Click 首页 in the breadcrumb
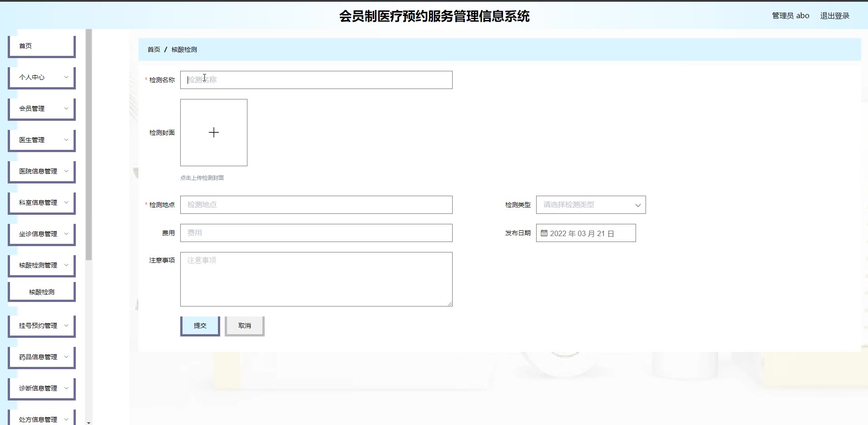 coord(154,49)
